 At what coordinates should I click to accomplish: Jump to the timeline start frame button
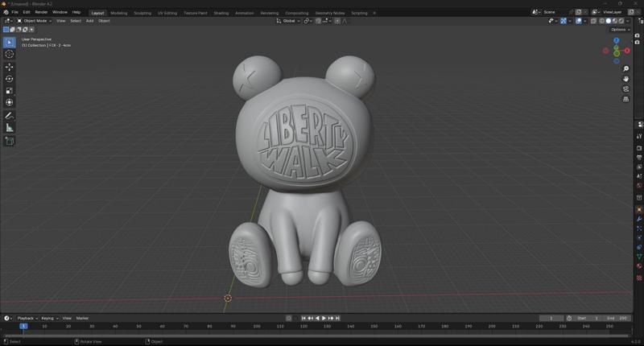click(303, 318)
